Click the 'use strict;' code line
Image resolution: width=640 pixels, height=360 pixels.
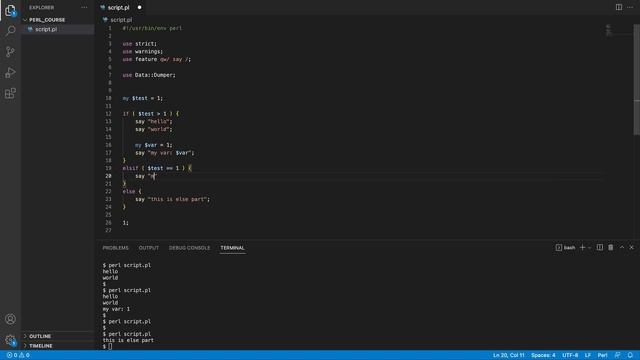point(140,44)
